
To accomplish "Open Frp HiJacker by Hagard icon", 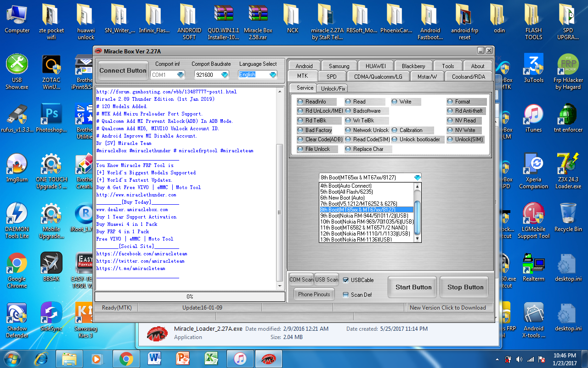I will pos(568,72).
